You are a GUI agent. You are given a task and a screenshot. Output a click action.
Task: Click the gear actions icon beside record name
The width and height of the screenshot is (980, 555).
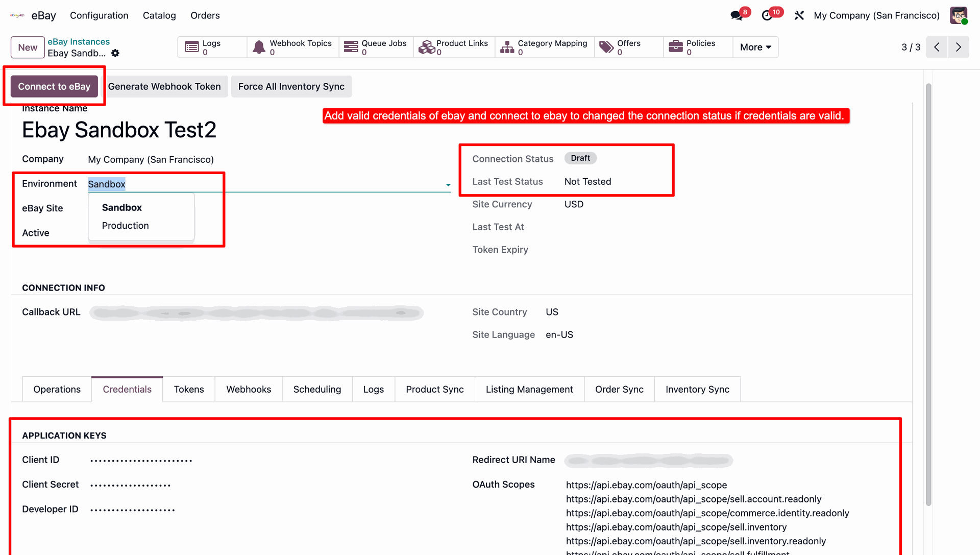tap(115, 53)
